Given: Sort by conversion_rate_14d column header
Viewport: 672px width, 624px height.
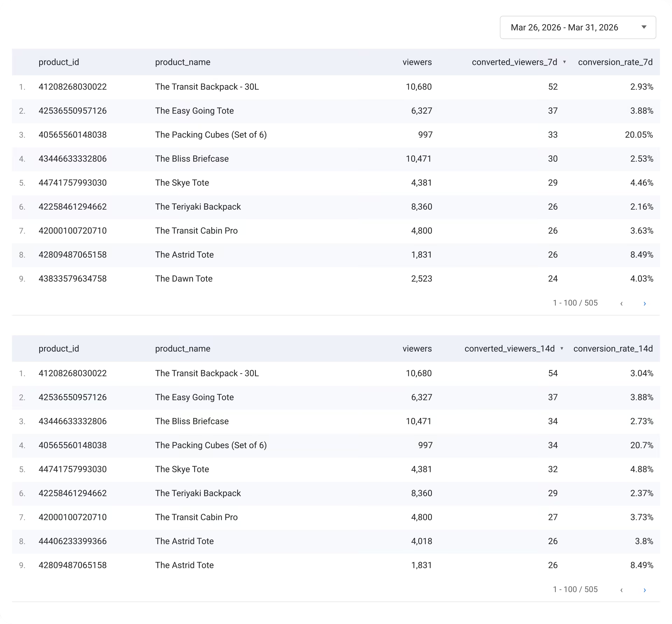Looking at the screenshot, I should coord(613,348).
